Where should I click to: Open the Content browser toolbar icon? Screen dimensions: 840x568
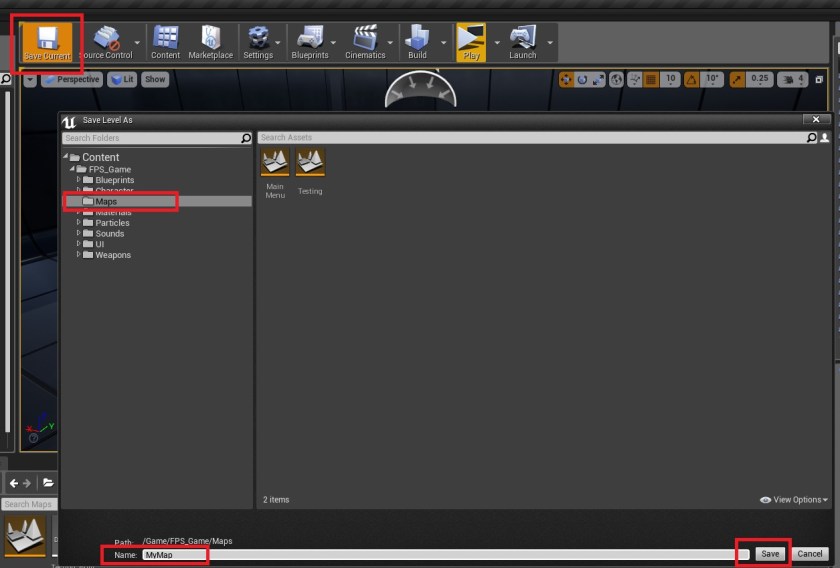tap(165, 41)
